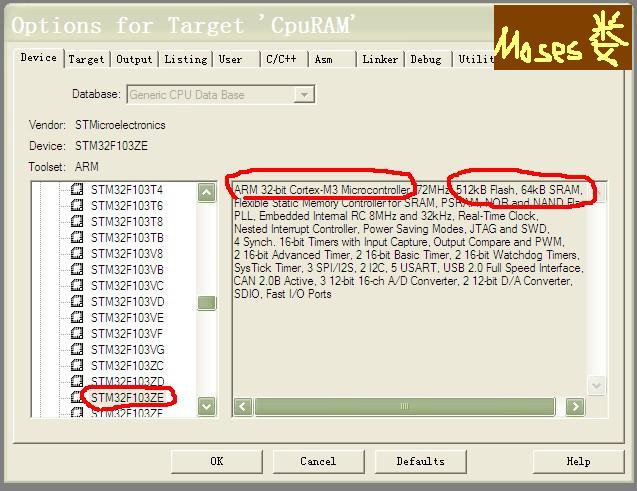Image resolution: width=637 pixels, height=491 pixels.
Task: Open the Utilities tab
Action: 474,60
